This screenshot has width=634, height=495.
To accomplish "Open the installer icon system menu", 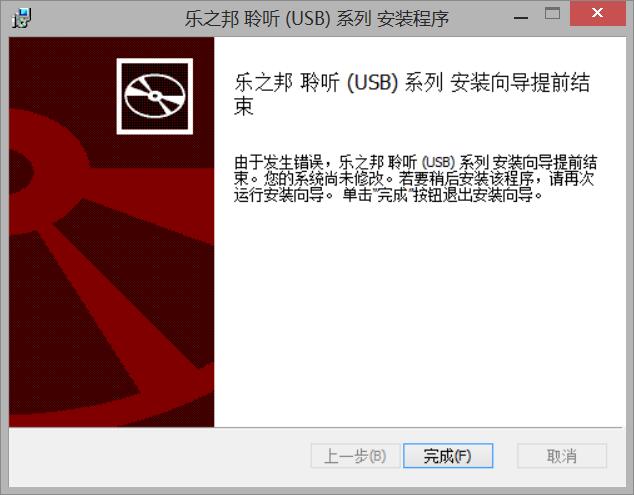I will (x=22, y=18).
